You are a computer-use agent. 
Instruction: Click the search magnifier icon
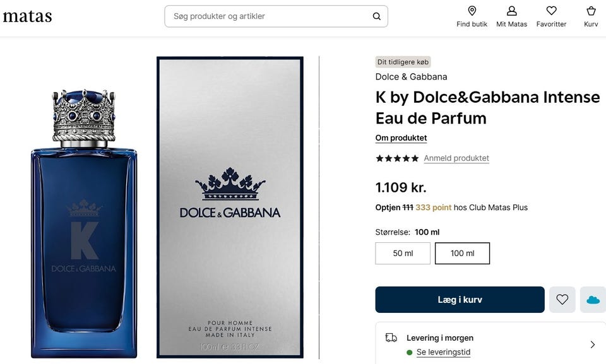[x=377, y=16]
